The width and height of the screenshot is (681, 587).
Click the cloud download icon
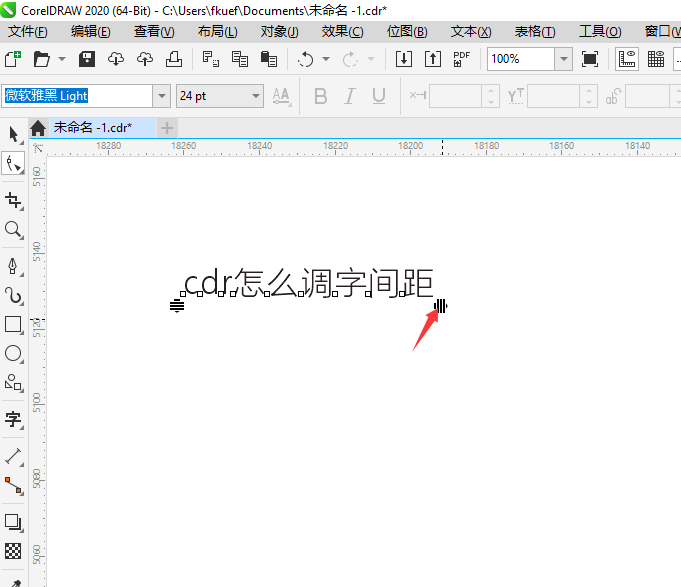[x=116, y=59]
